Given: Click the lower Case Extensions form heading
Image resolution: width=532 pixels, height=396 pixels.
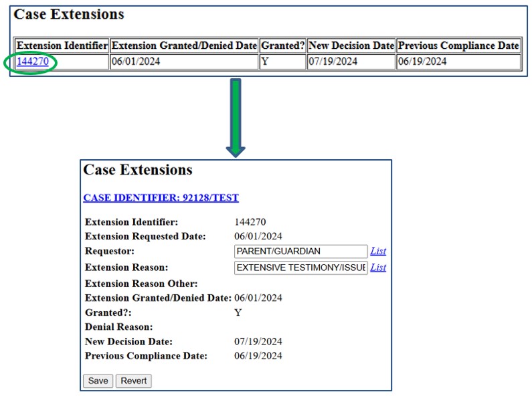Looking at the screenshot, I should [x=138, y=169].
